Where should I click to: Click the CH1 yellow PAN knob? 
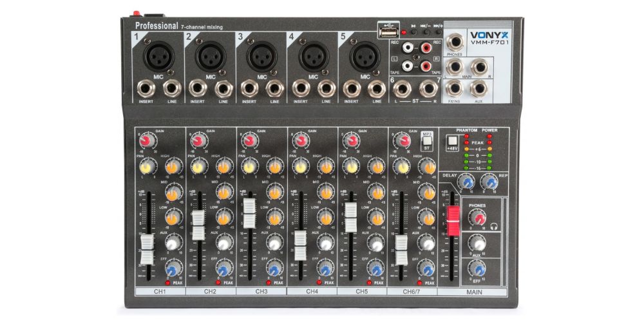point(147,166)
